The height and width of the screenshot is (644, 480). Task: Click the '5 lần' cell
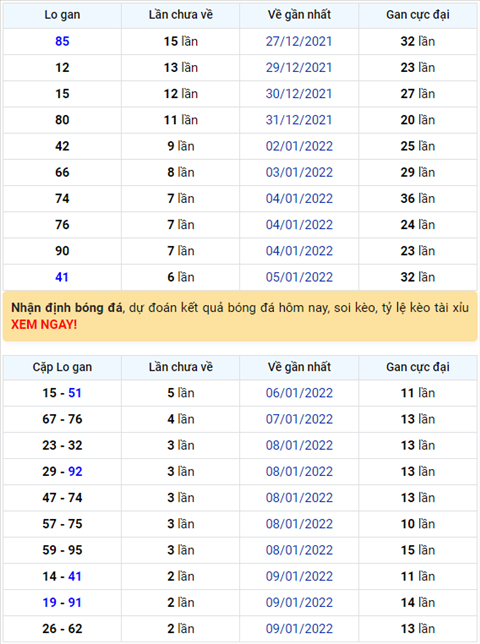pos(181,393)
